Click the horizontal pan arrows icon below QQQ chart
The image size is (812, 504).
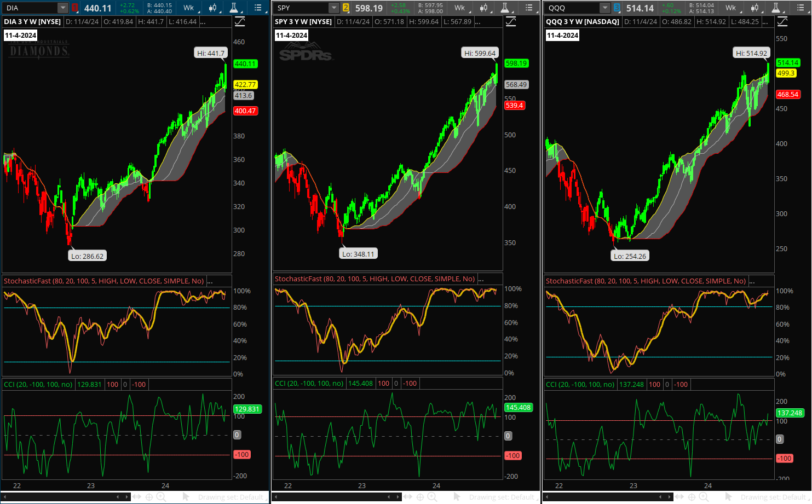pos(679,497)
